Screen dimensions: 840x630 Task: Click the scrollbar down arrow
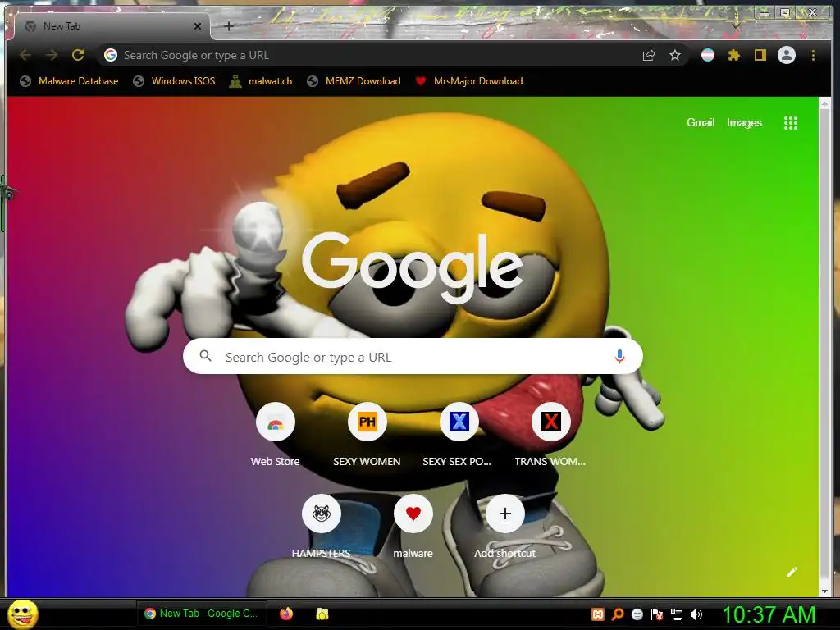[825, 591]
